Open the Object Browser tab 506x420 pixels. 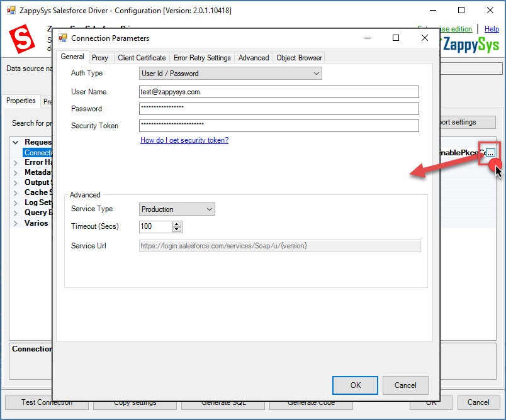click(299, 58)
